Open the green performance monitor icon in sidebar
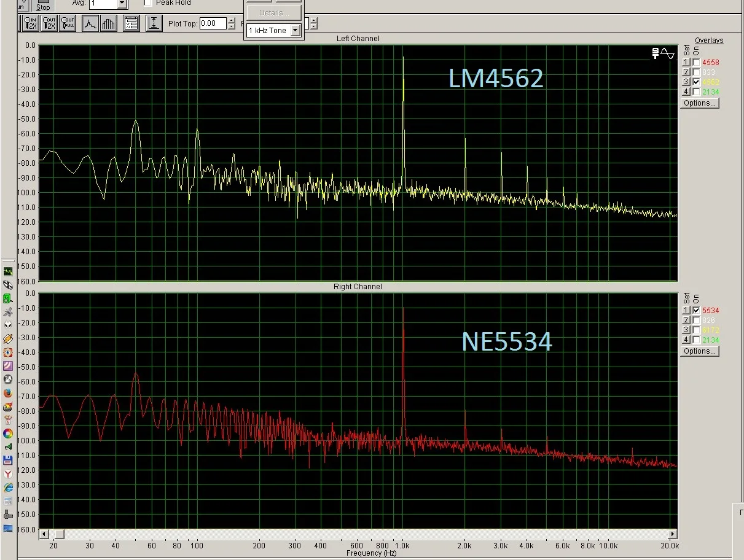The width and height of the screenshot is (744, 560). coord(8,271)
